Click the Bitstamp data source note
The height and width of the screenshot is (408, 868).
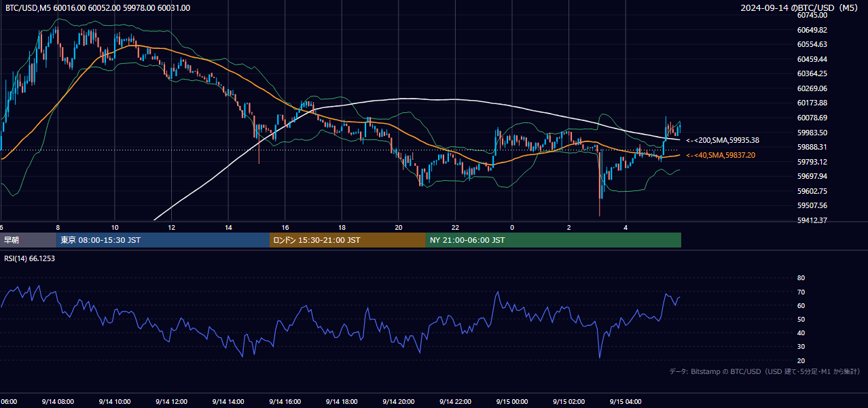tap(765, 372)
